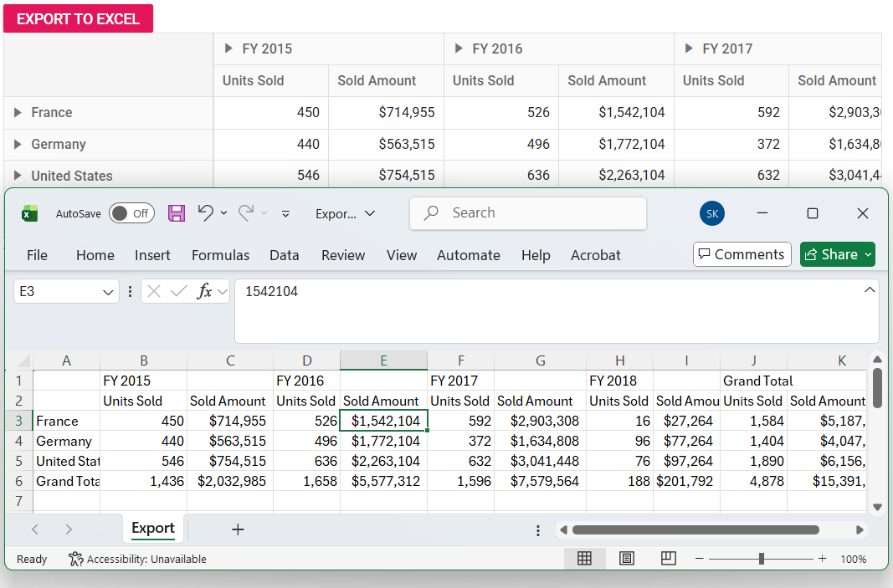Screen dimensions: 893x588
Task: Expand the France row in pivot
Action: (x=18, y=112)
